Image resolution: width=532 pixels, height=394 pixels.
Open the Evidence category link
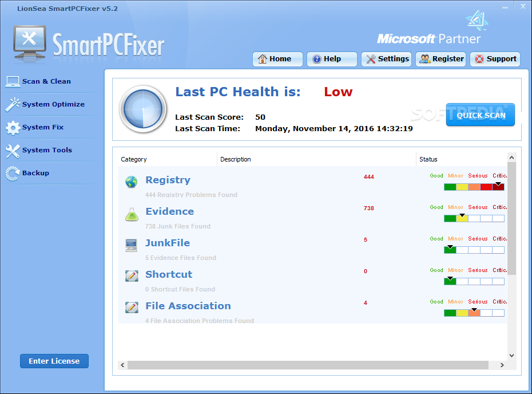170,211
